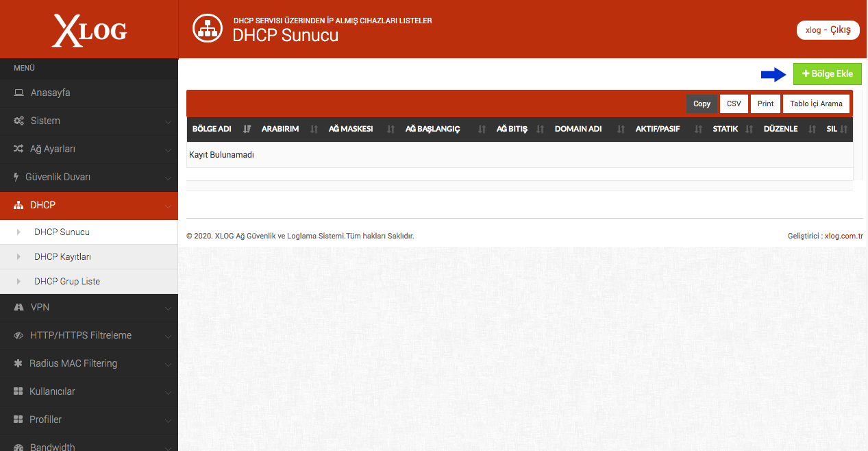868x451 pixels.
Task: Sort by DÜZENLE using its sort arrows
Action: click(813, 129)
